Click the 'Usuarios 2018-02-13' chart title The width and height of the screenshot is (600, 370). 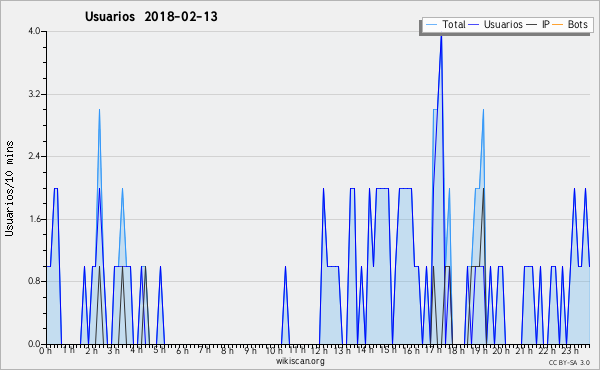[151, 17]
